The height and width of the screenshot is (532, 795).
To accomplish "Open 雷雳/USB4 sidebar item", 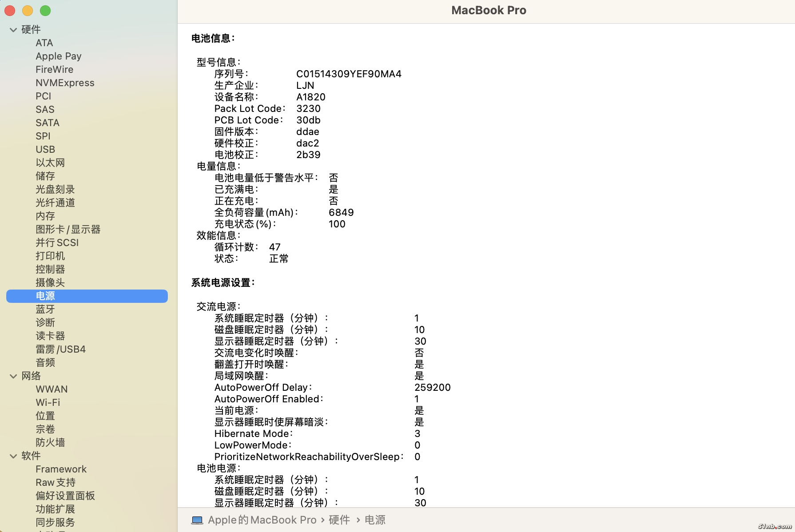I will (60, 349).
